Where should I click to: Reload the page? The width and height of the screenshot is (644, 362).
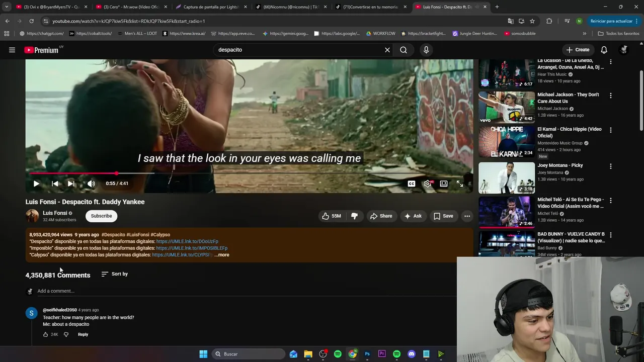pos(31,21)
